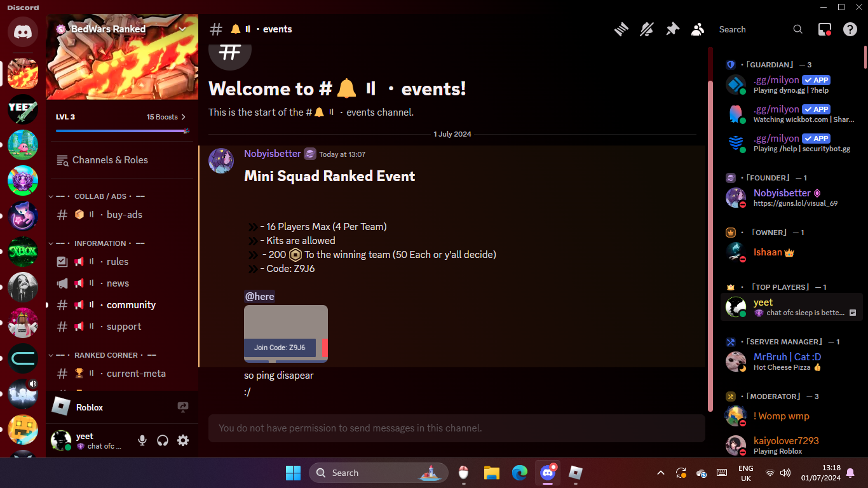
Task: Open the news channel
Action: [x=122, y=283]
